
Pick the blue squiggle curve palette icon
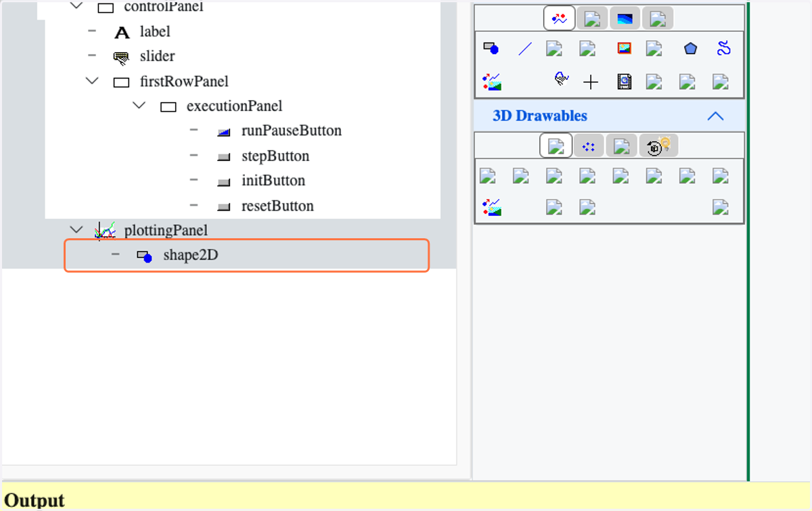(x=723, y=48)
